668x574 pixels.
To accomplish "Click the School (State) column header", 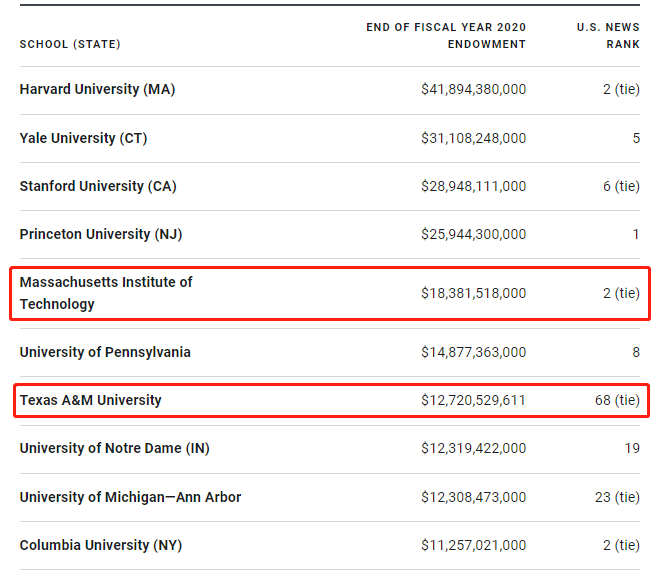I will (70, 44).
